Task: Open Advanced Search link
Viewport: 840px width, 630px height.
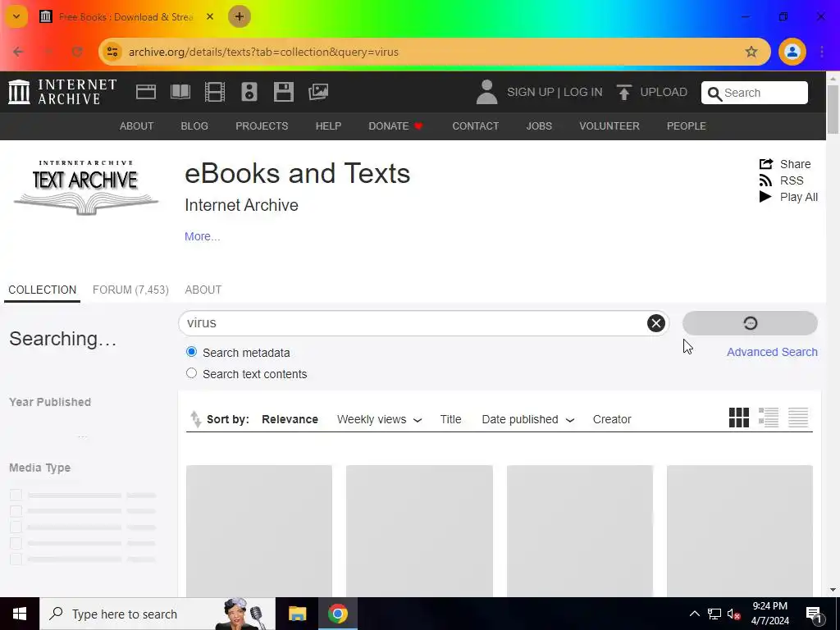Action: click(x=772, y=352)
